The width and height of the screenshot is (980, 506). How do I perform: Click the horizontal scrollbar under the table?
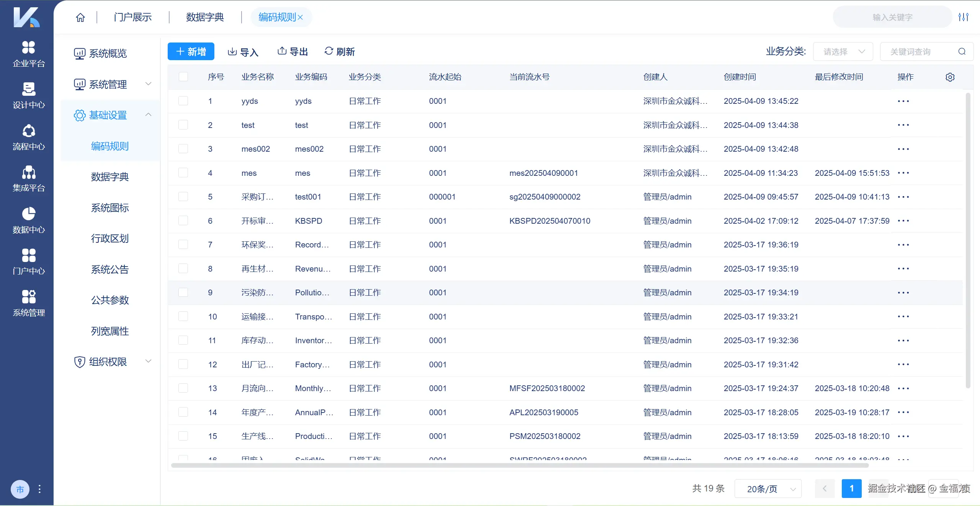point(519,465)
